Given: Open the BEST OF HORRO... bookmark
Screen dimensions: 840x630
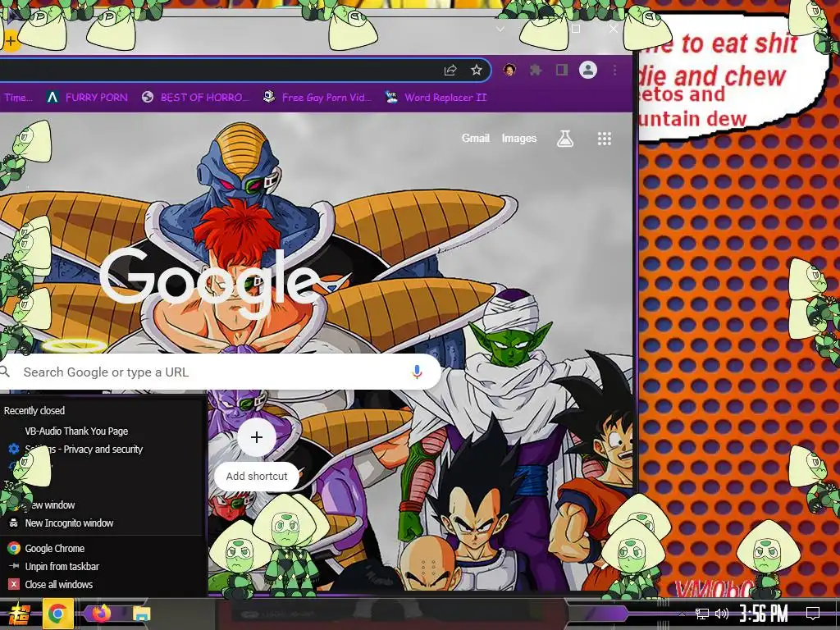Looking at the screenshot, I should pyautogui.click(x=195, y=98).
